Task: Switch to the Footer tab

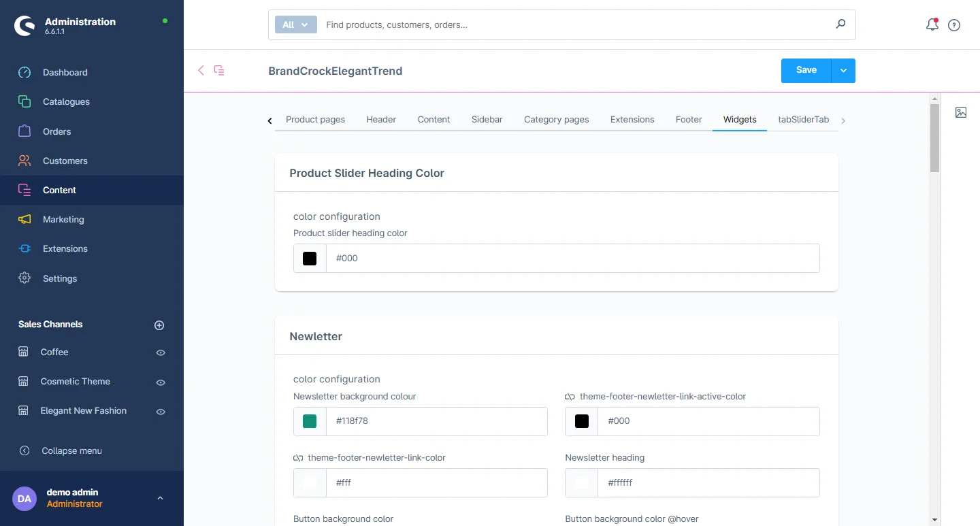Action: tap(688, 119)
